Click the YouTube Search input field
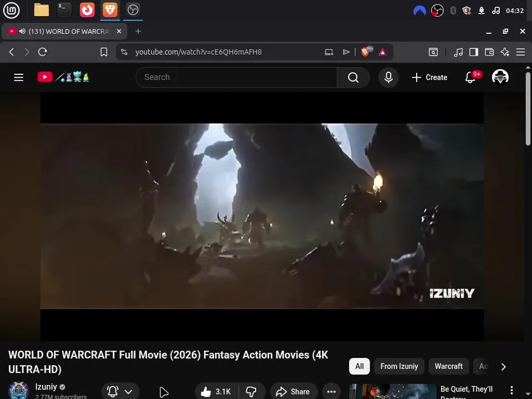The image size is (532, 399). click(236, 78)
